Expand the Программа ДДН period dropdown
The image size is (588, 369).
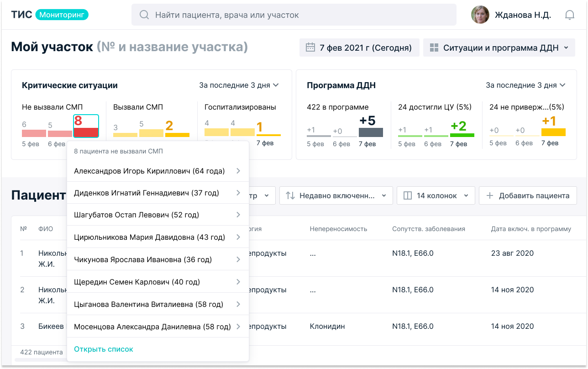coord(525,85)
